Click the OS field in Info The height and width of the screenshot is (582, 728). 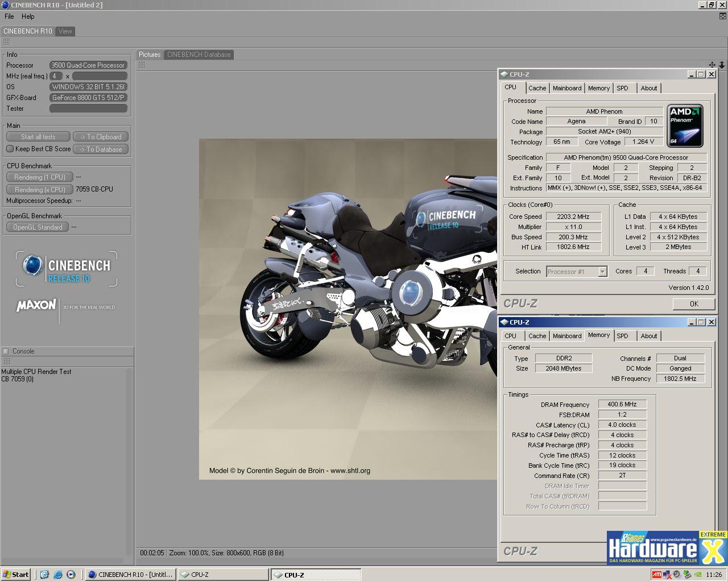(x=88, y=87)
